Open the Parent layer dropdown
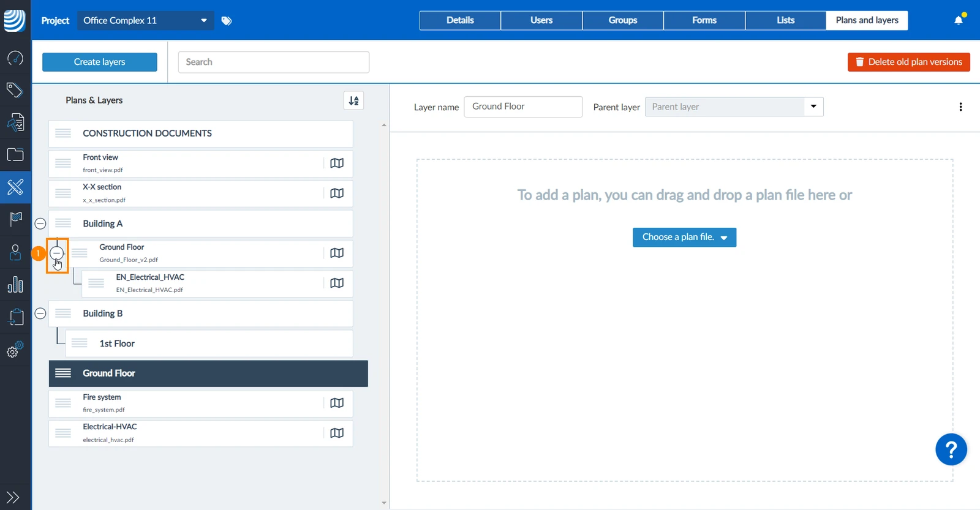 point(734,107)
